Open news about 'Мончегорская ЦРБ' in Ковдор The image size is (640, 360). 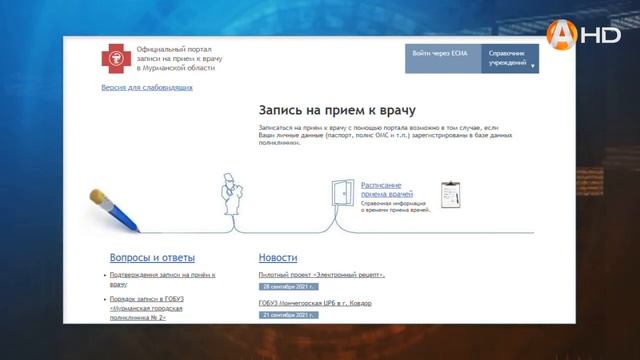click(x=315, y=303)
